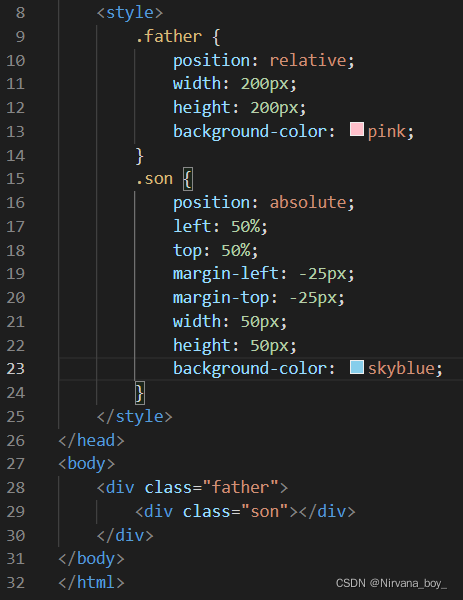Click closing brace of .father rule
463x600 pixels.
point(140,156)
